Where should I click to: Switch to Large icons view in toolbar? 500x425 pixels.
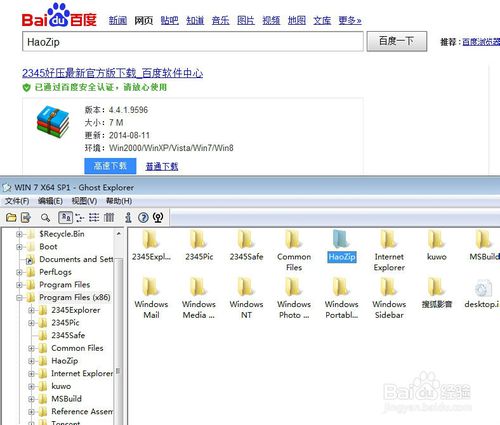click(65, 218)
